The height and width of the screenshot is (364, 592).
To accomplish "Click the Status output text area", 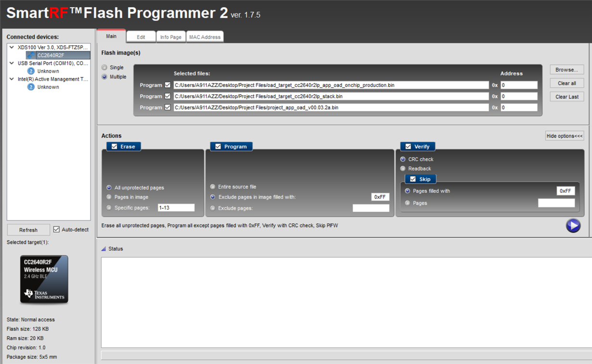I will coord(347,302).
